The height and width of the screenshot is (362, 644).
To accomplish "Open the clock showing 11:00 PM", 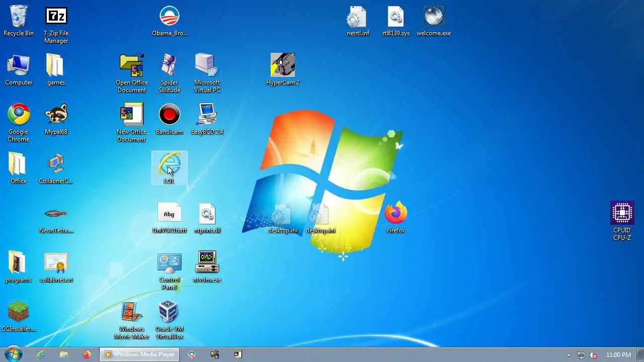I will tap(618, 355).
